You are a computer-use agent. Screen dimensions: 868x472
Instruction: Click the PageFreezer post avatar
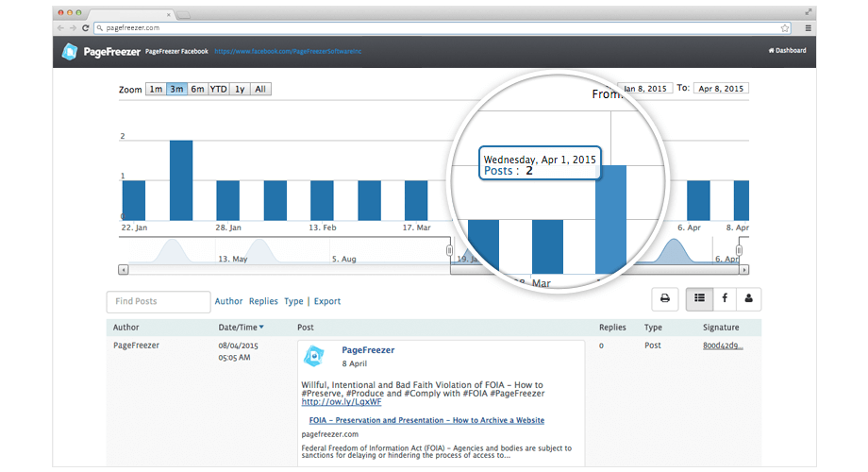coord(314,356)
